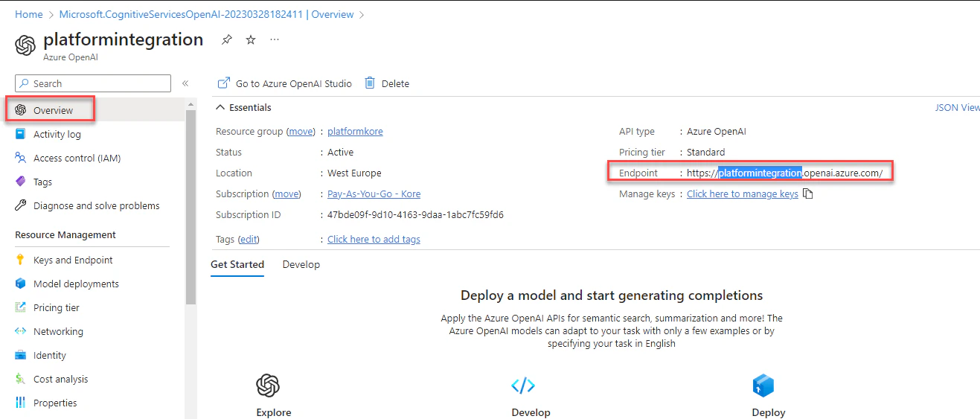Screen dimensions: 980x419
Task: Click the Keys and Endpoint key icon
Action: point(21,260)
